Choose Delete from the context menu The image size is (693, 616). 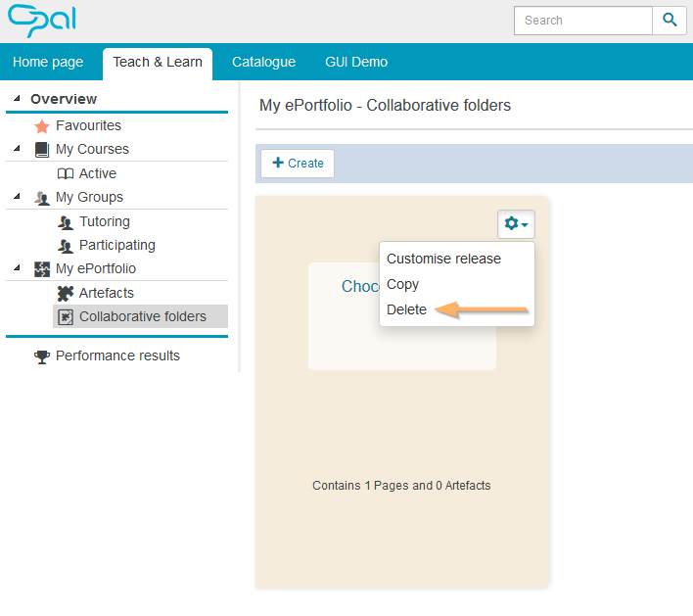tap(406, 309)
